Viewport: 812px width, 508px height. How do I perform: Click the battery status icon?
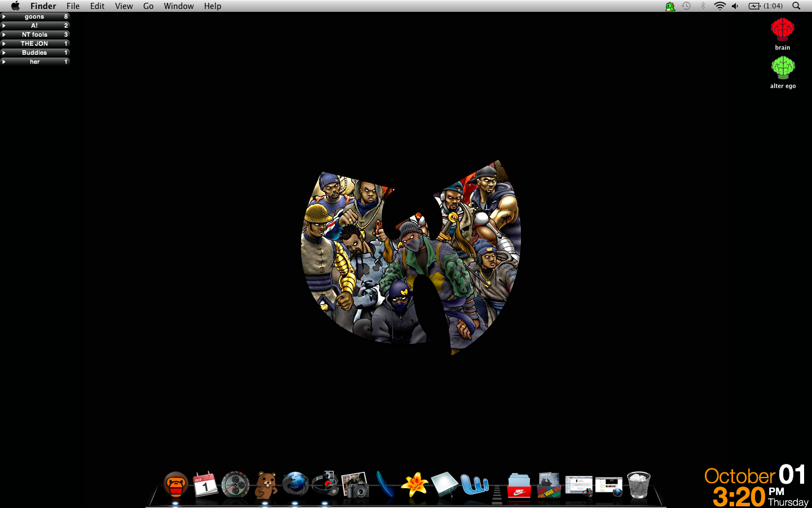tap(754, 6)
